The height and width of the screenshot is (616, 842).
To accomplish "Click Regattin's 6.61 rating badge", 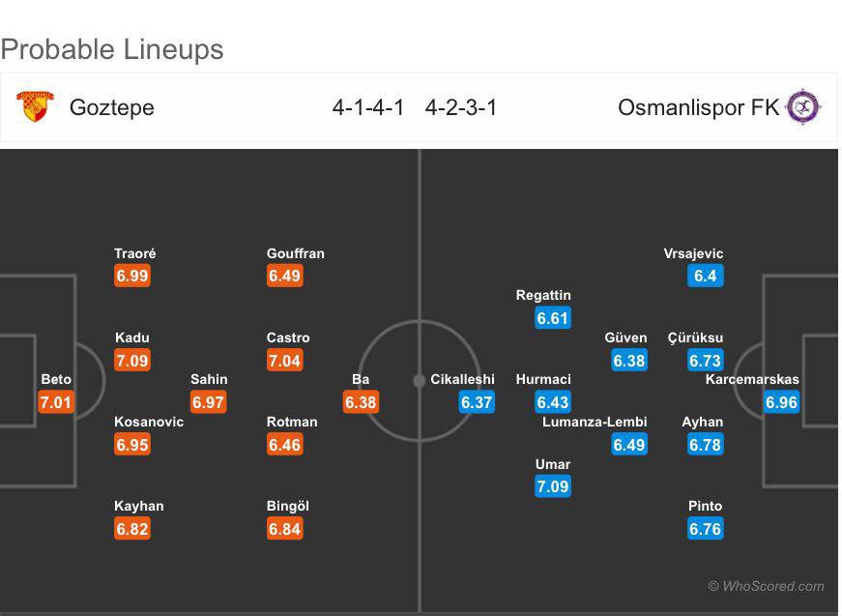I will click(553, 318).
